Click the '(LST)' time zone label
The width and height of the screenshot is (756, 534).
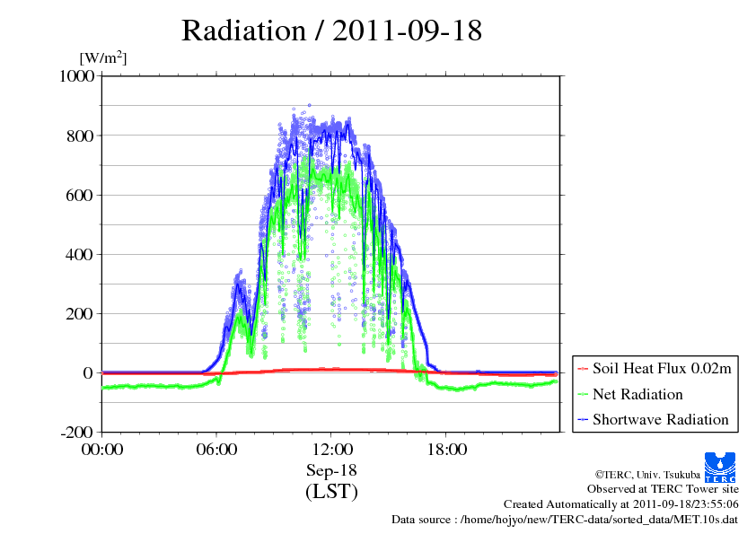(331, 492)
